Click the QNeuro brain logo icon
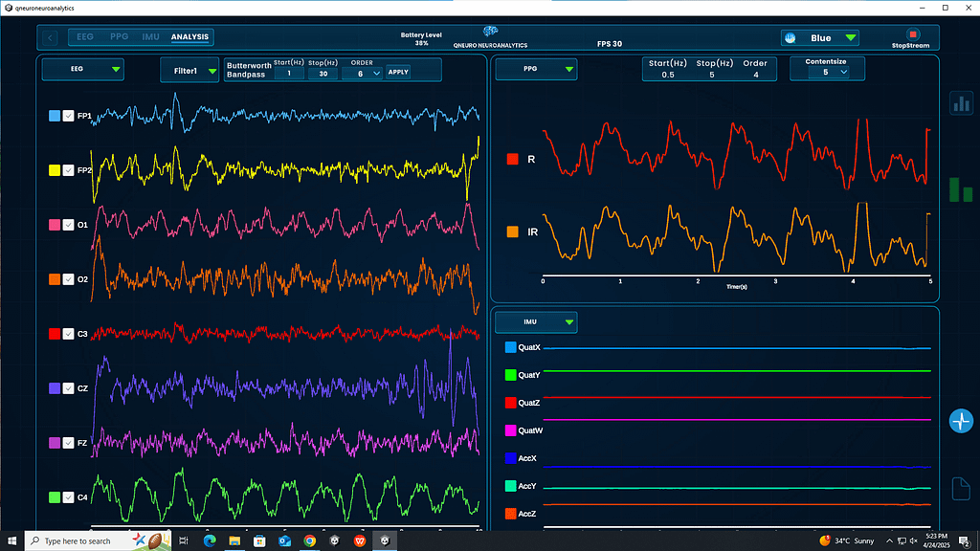Screen dimensions: 980x551 tap(490, 33)
